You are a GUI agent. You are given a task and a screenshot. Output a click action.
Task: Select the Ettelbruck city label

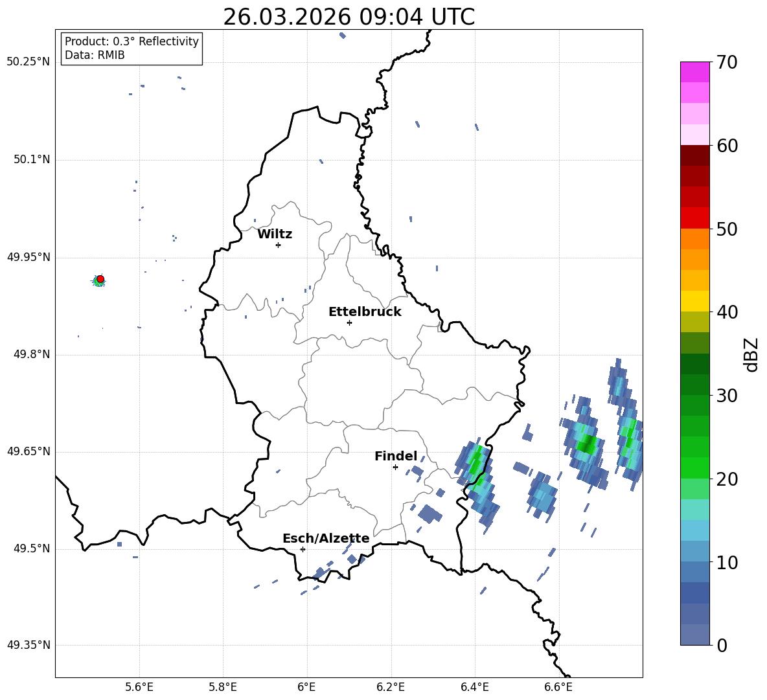[x=365, y=312]
